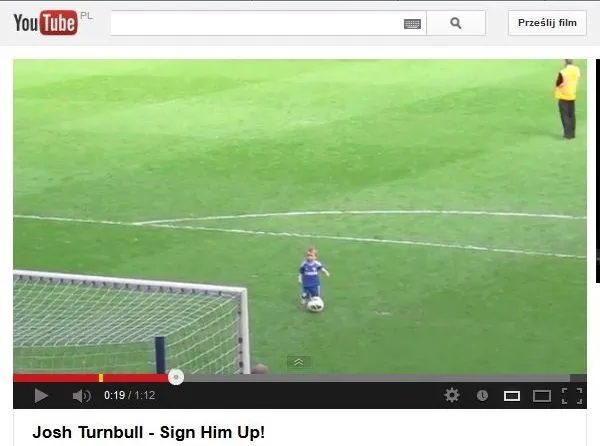Switch to large player size icon
Viewport: 600px width, 446px height.
click(x=542, y=396)
